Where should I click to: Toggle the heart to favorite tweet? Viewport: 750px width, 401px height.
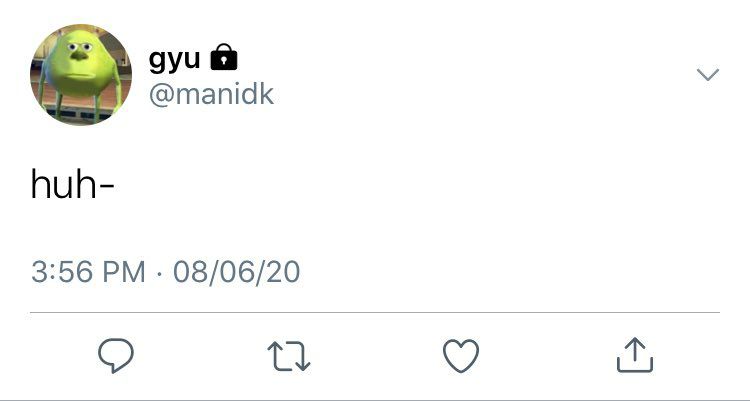tap(461, 356)
